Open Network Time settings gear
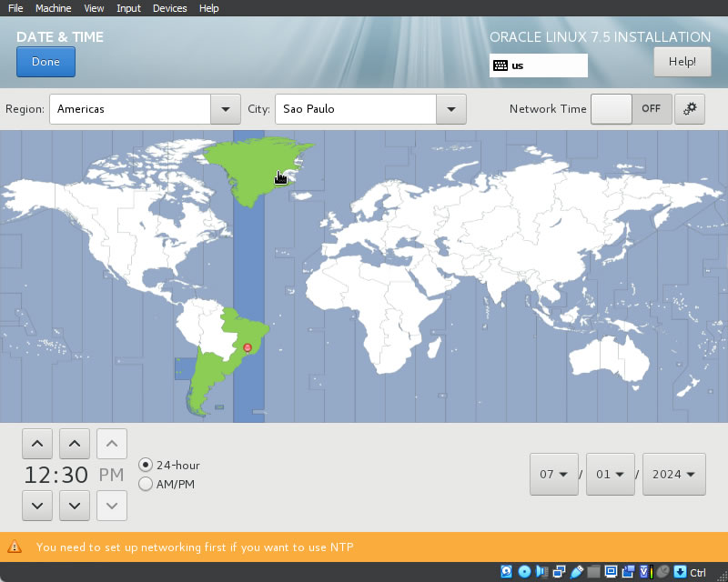 tap(690, 109)
